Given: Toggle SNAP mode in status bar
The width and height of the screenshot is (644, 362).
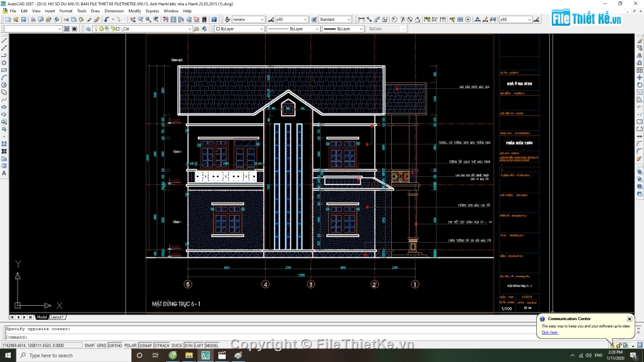Looking at the screenshot, I should click(x=89, y=346).
